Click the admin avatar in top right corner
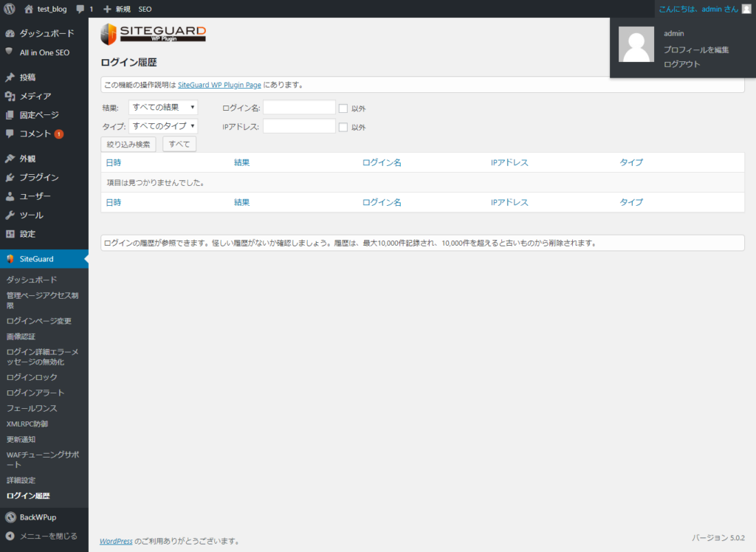 (746, 9)
